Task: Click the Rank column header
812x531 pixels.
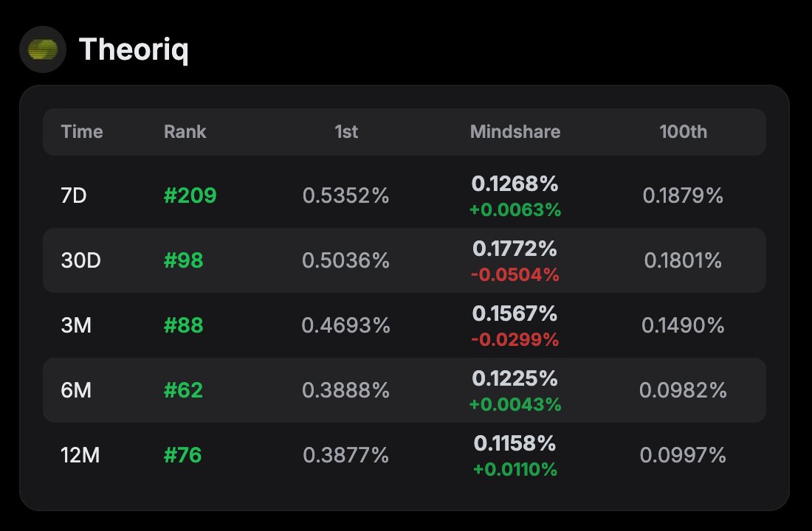Action: [185, 131]
